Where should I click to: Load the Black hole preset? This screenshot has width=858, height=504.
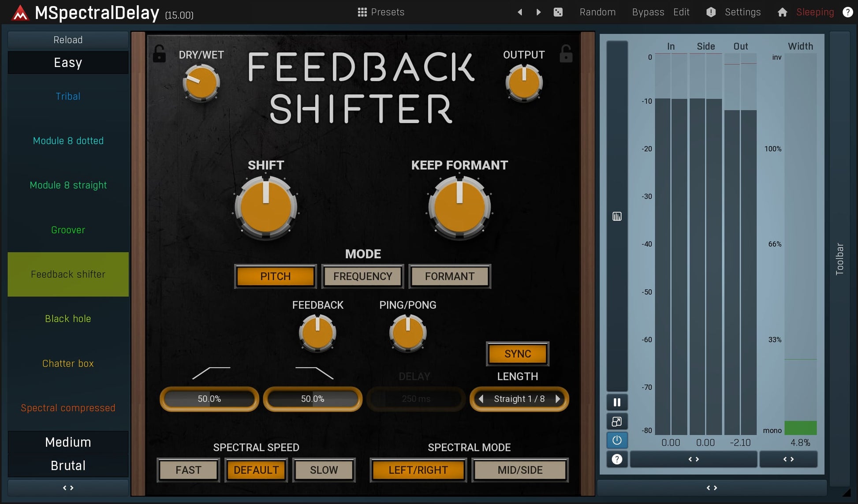68,319
